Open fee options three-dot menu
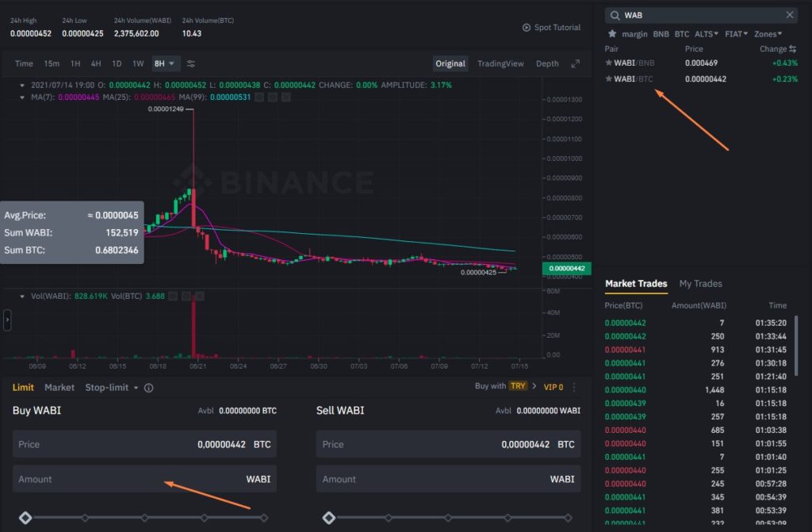The height and width of the screenshot is (532, 812). [x=574, y=387]
